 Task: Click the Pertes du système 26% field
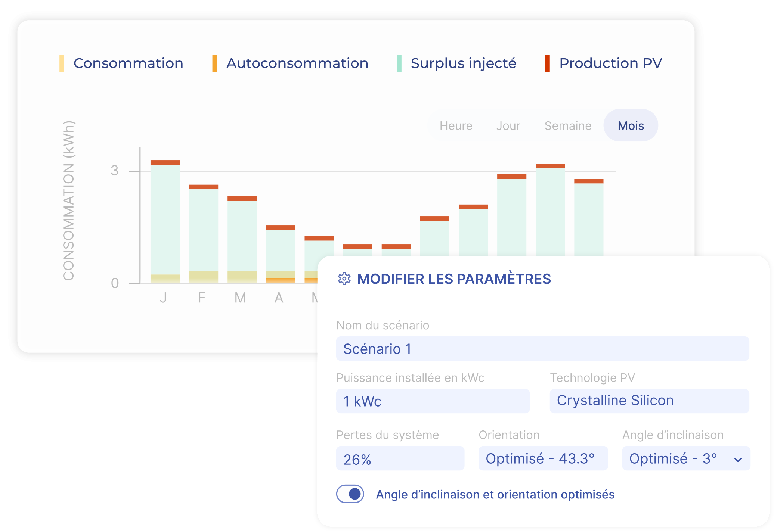click(x=400, y=459)
